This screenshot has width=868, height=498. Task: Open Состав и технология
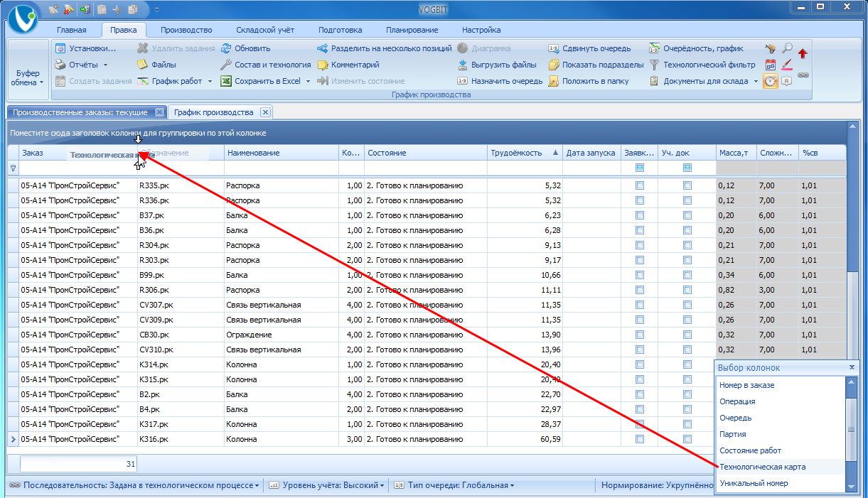(265, 65)
